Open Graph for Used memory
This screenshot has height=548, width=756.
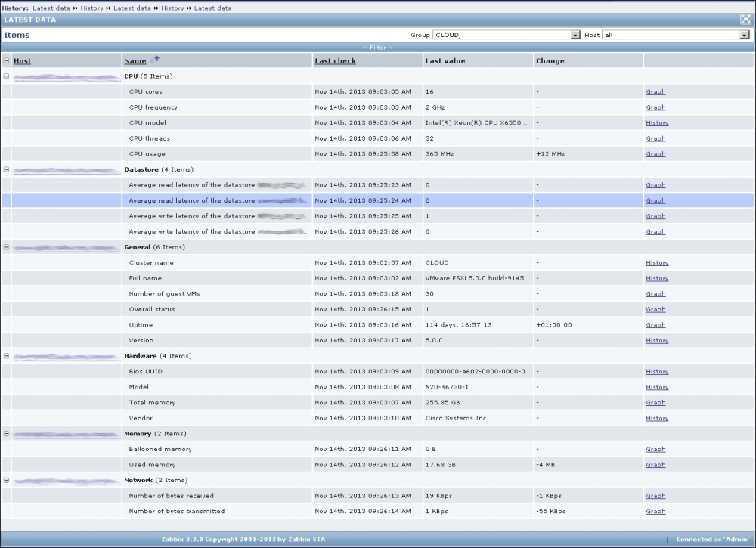tap(655, 465)
